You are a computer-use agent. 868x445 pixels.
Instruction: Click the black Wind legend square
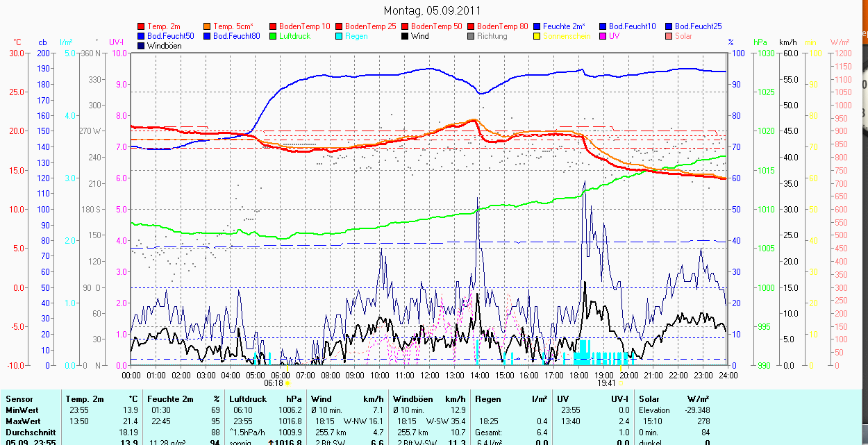tap(406, 36)
